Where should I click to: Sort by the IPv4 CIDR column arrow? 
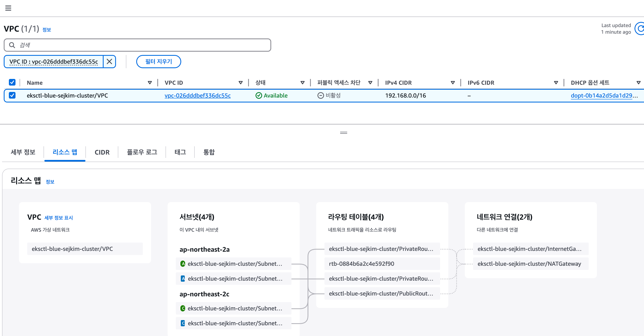(452, 83)
